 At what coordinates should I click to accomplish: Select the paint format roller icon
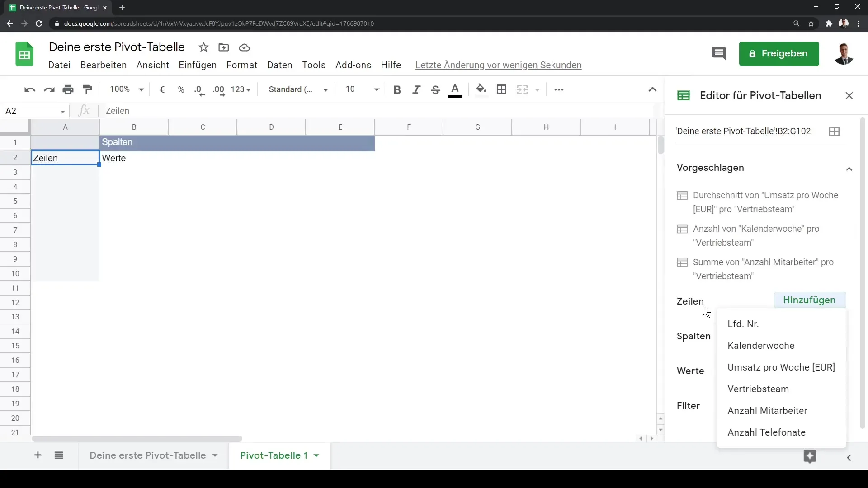coord(88,89)
